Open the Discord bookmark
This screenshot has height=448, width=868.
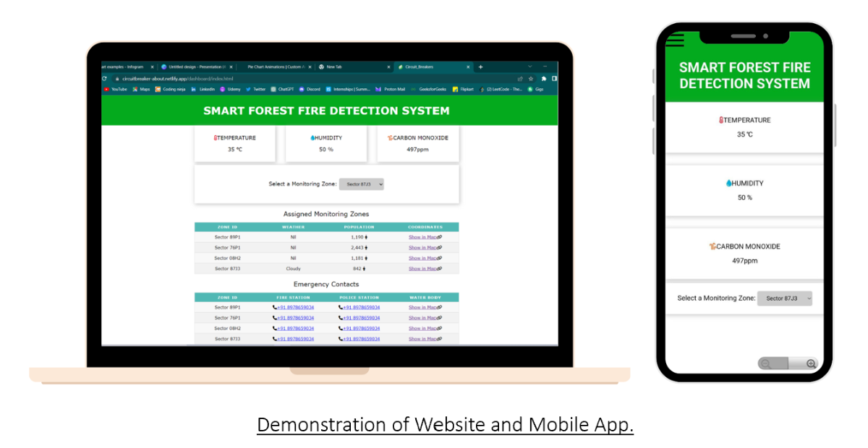310,89
